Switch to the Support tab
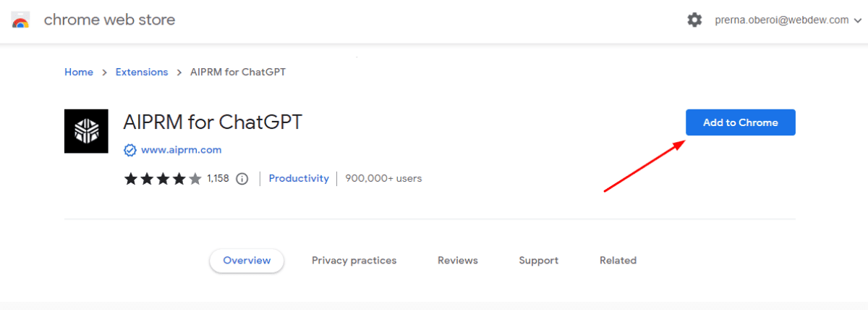The image size is (868, 310). click(x=538, y=261)
